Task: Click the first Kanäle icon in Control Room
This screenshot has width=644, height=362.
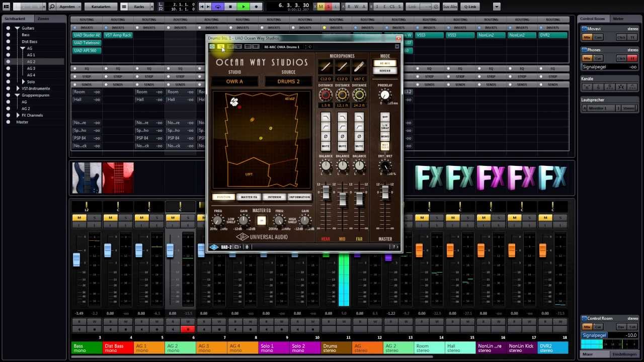Action: [587, 87]
